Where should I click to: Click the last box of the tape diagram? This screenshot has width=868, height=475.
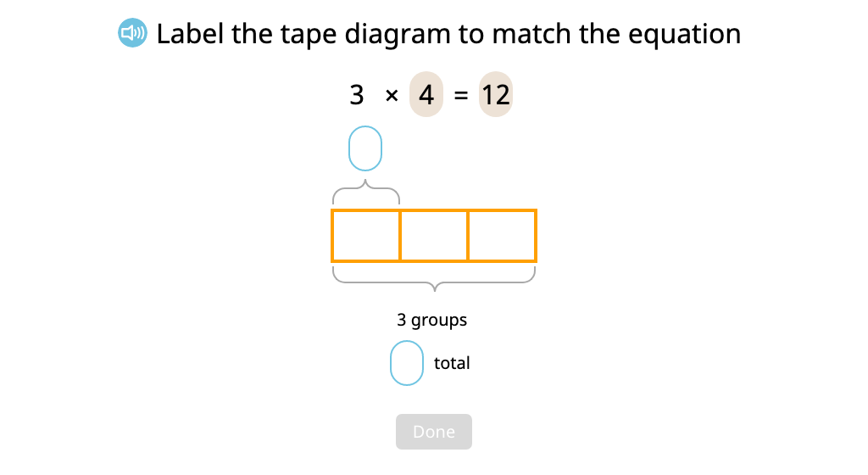tap(503, 236)
